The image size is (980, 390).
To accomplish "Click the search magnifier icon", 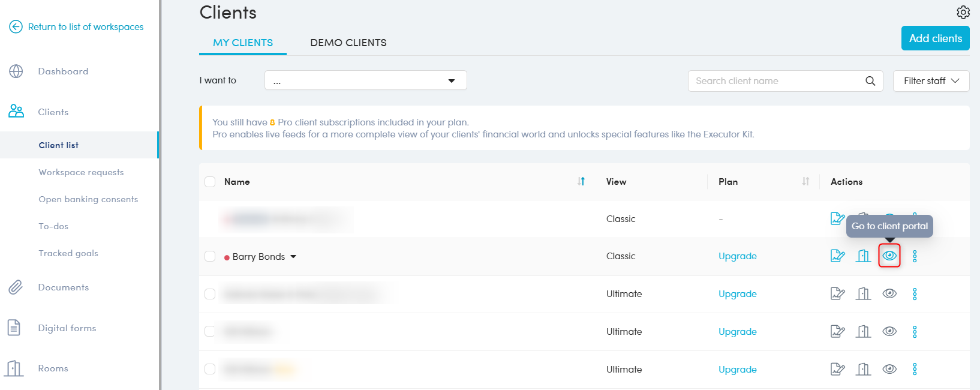I will click(x=870, y=81).
